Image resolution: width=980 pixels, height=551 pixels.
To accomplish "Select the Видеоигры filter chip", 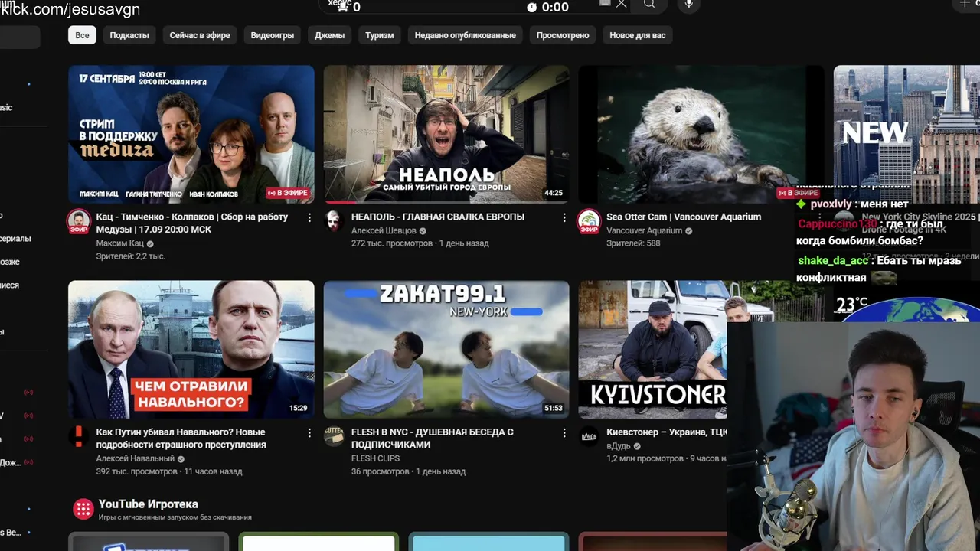I will (x=272, y=35).
